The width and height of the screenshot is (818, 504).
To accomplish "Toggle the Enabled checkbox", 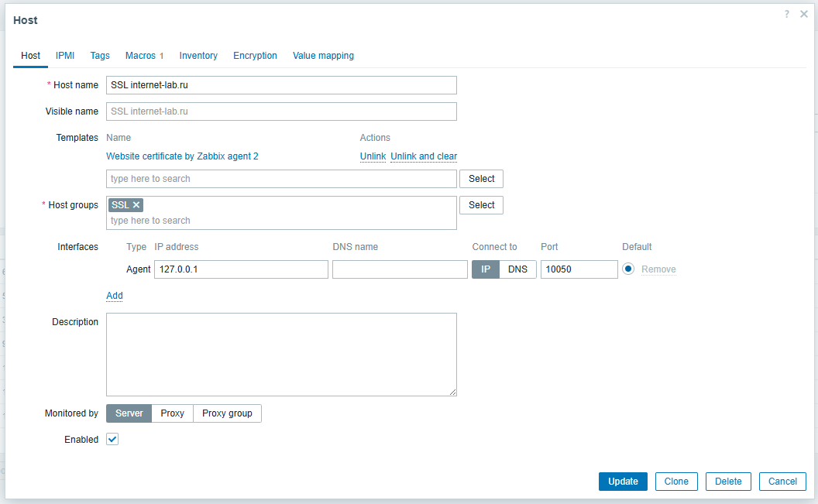I will [112, 440].
